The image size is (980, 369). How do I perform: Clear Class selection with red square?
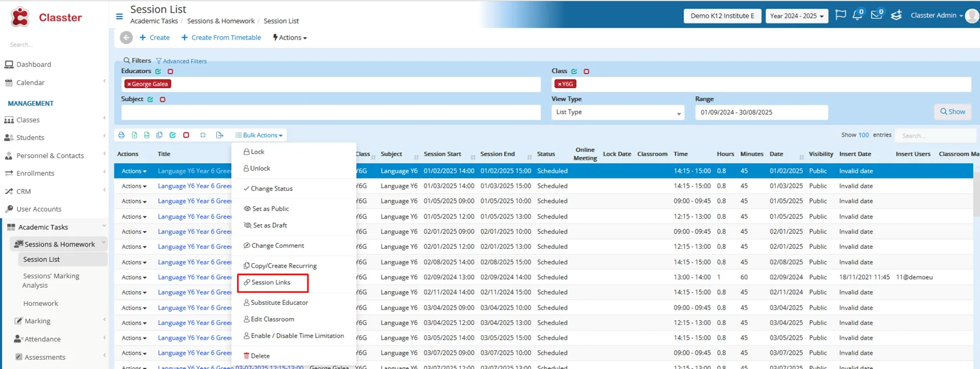[x=586, y=72]
